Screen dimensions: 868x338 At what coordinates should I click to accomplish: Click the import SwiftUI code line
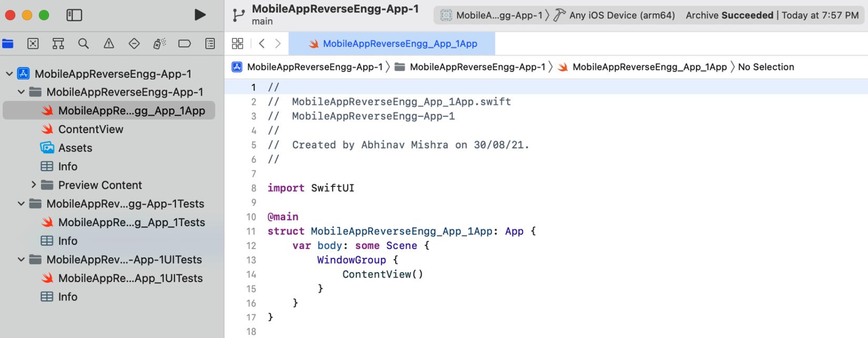coord(311,188)
